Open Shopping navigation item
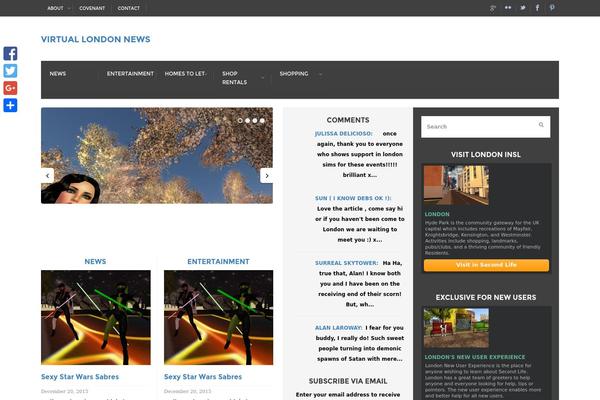 (294, 73)
